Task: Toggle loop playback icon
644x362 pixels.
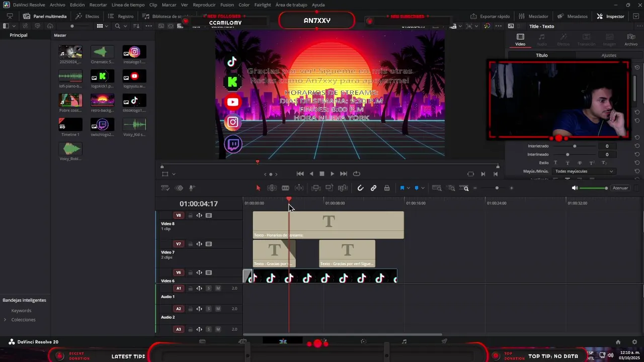Action: pos(356,174)
